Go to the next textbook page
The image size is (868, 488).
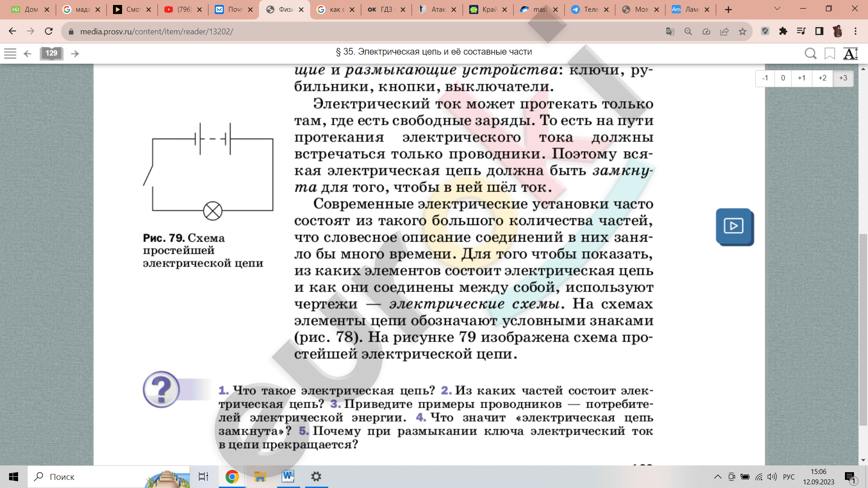tap(75, 54)
